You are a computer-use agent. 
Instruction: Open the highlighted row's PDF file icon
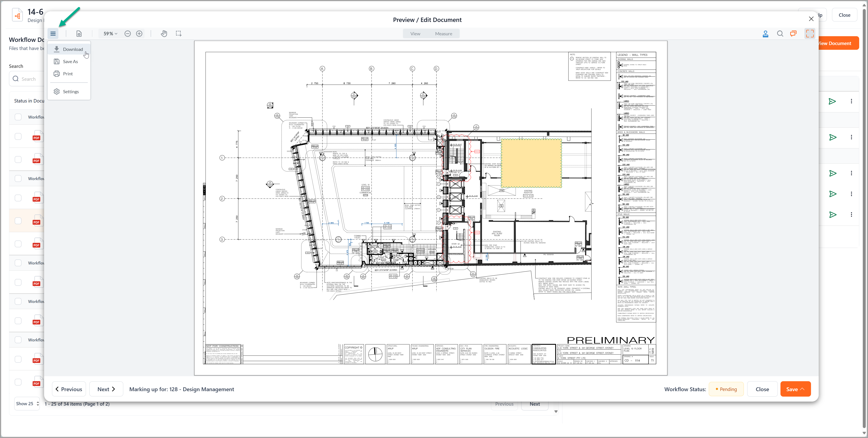[38, 221]
